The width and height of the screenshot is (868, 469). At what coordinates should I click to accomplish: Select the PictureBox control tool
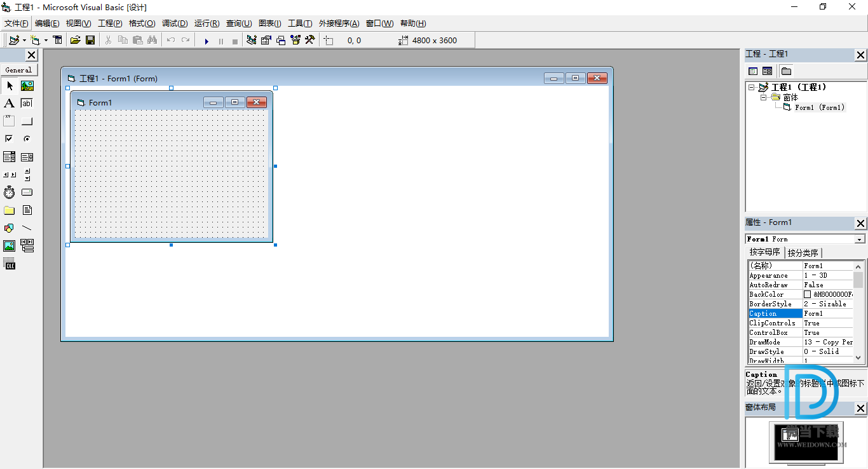pyautogui.click(x=27, y=86)
